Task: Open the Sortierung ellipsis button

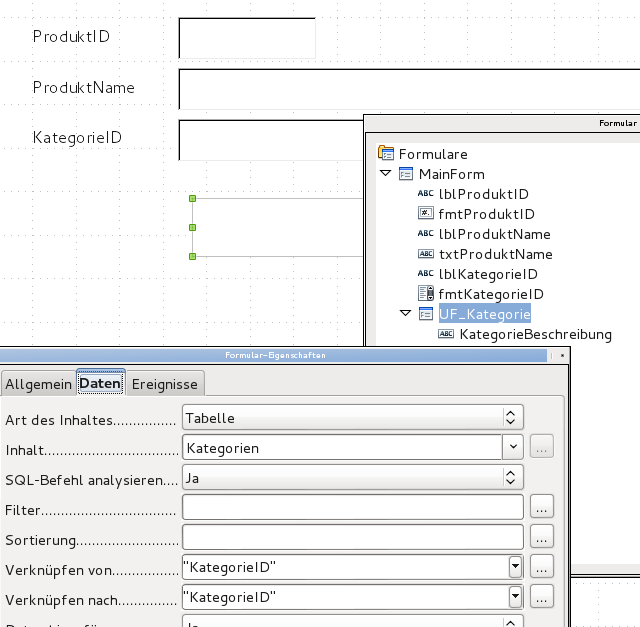Action: [x=542, y=536]
